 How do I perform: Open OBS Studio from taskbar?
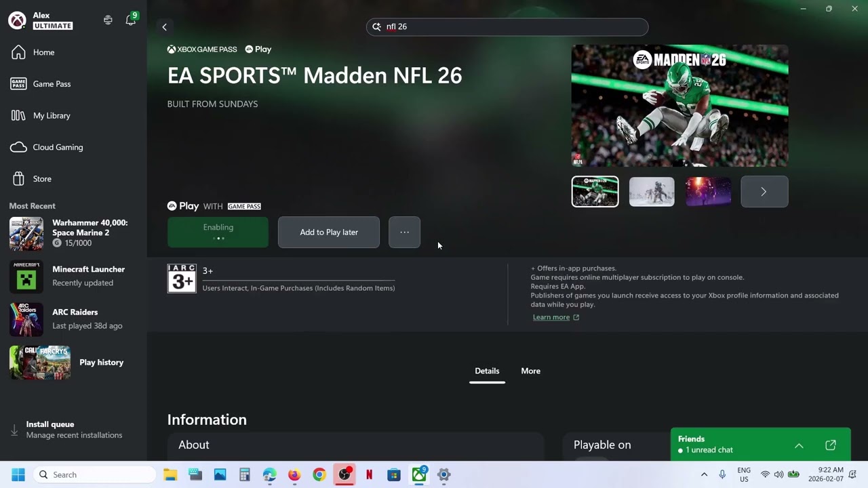[344, 474]
